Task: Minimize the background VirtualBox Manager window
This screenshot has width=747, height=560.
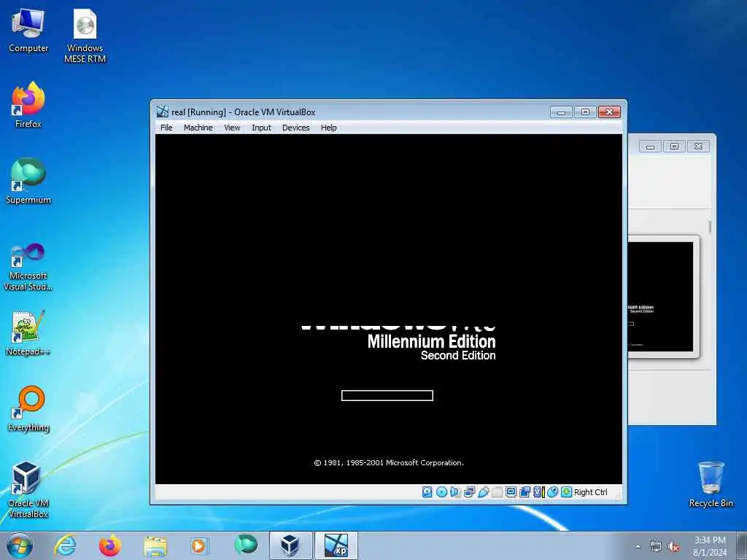Action: point(650,147)
